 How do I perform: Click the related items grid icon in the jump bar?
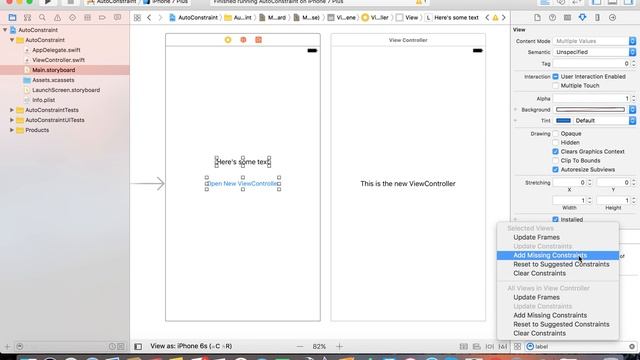(137, 18)
